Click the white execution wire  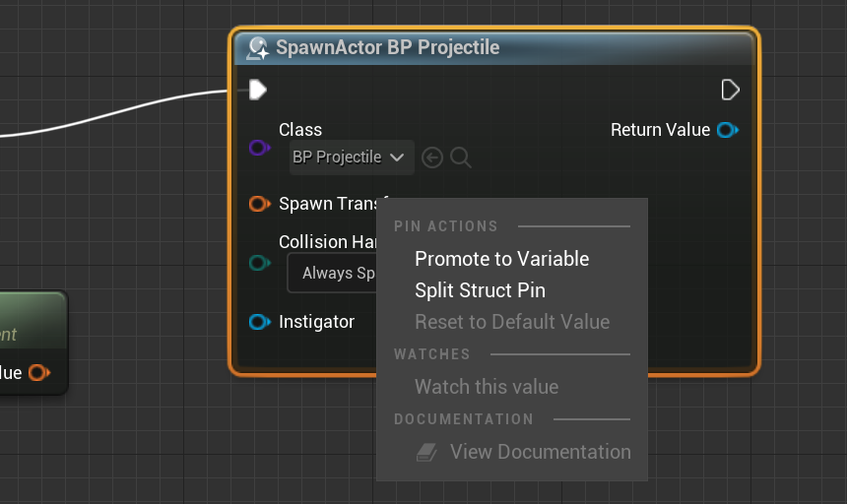tap(118, 111)
